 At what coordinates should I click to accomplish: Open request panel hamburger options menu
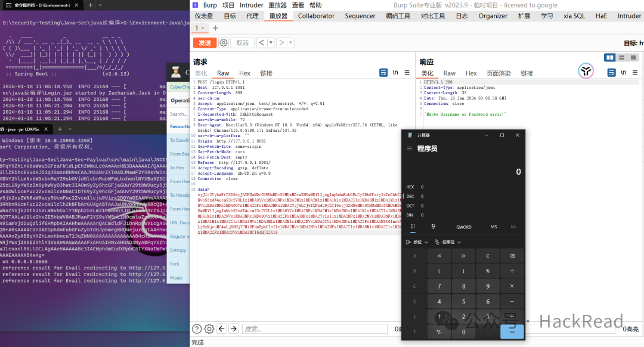407,73
